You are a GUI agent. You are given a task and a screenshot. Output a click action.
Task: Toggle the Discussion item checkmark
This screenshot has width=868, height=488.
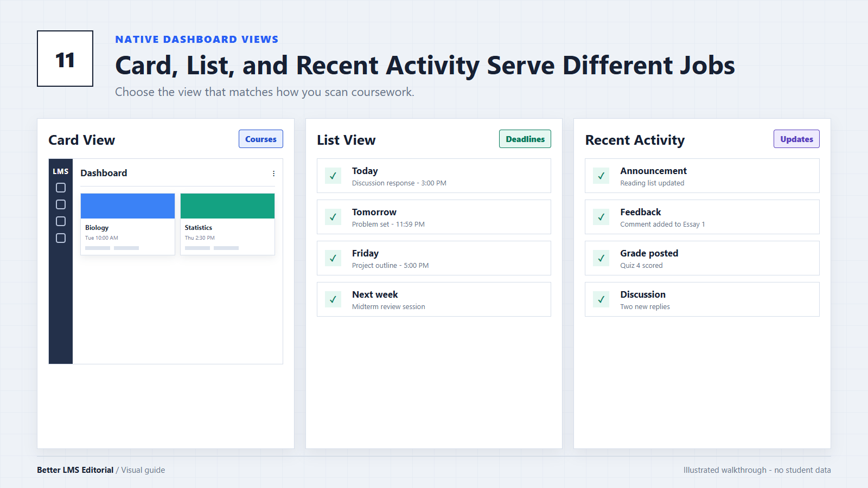pos(601,299)
